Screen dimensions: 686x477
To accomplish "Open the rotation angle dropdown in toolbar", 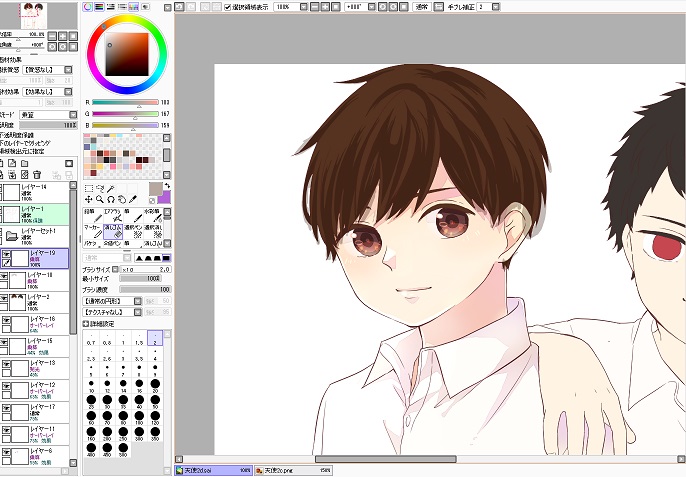I will pos(371,7).
